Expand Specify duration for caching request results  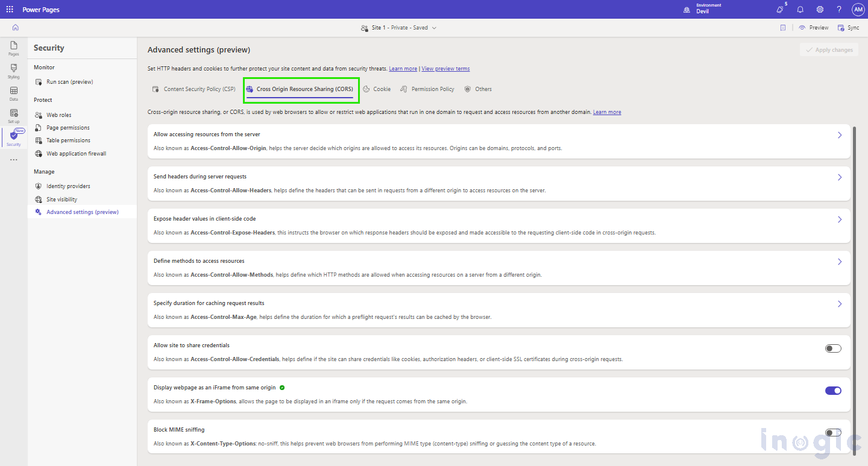point(840,304)
